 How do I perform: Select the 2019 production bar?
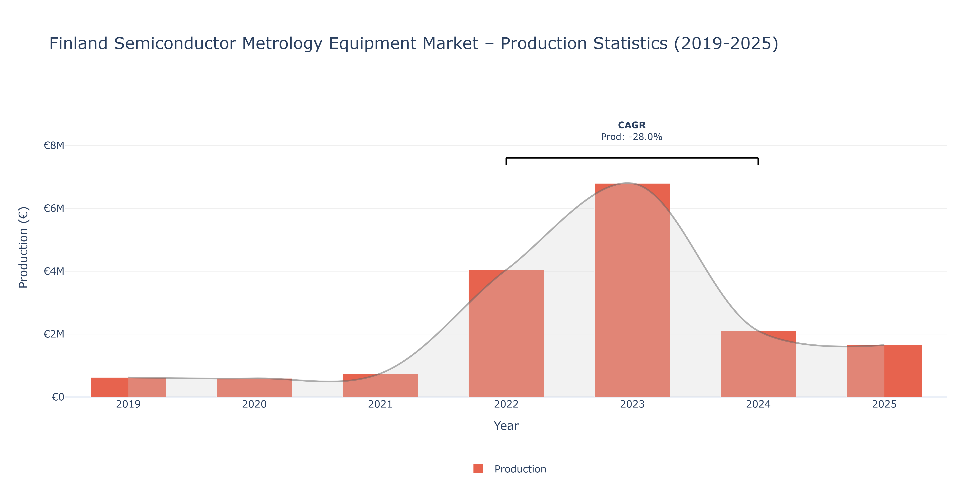pyautogui.click(x=128, y=387)
